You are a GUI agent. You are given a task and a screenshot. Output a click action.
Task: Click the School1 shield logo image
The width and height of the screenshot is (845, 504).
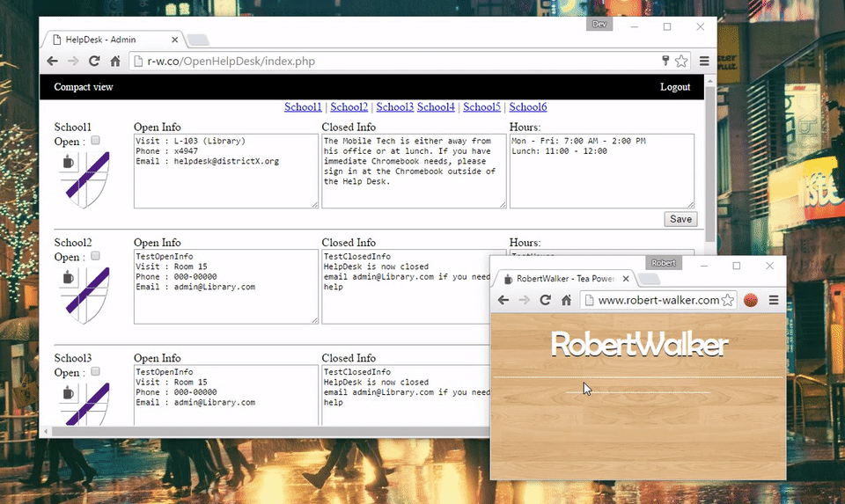coord(84,179)
